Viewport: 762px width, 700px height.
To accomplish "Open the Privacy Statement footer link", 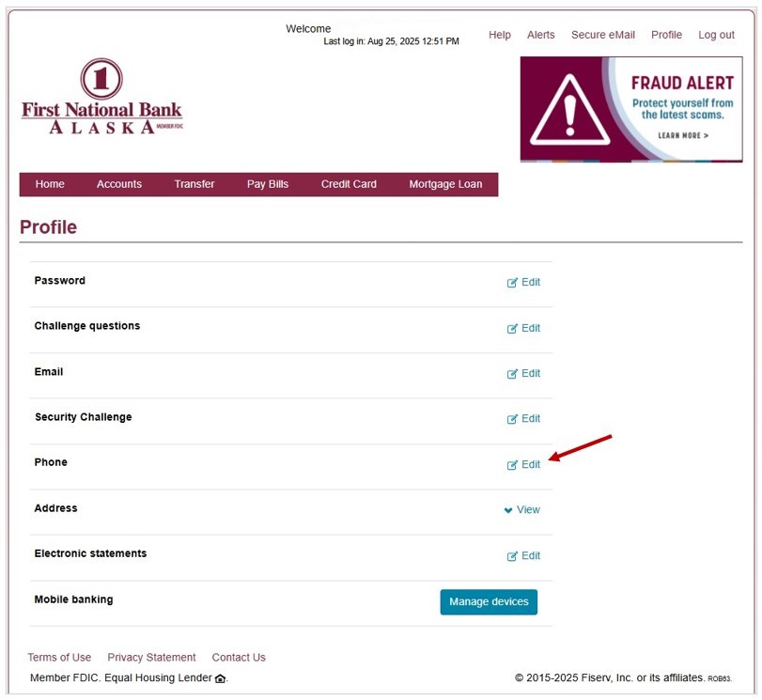I will (151, 657).
